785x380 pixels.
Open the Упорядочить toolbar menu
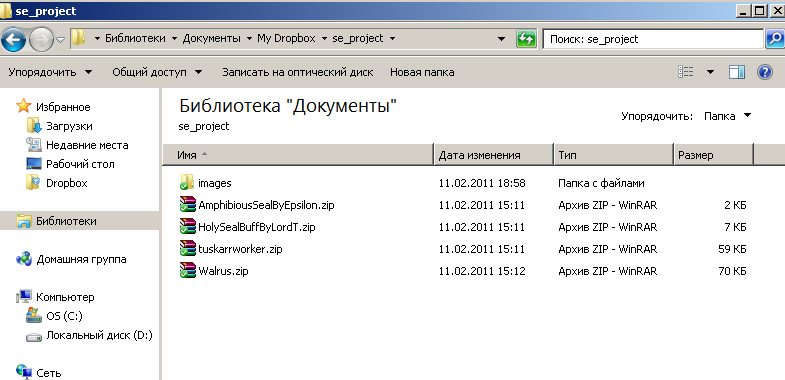point(50,72)
